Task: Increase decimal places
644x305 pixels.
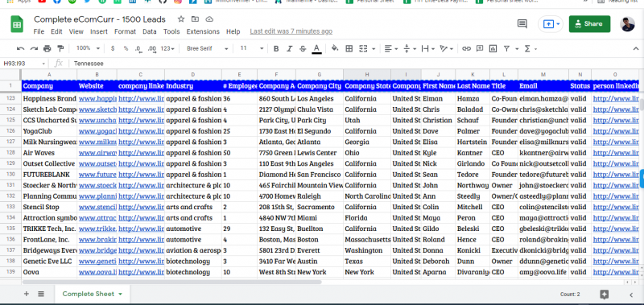Action: click(x=152, y=48)
